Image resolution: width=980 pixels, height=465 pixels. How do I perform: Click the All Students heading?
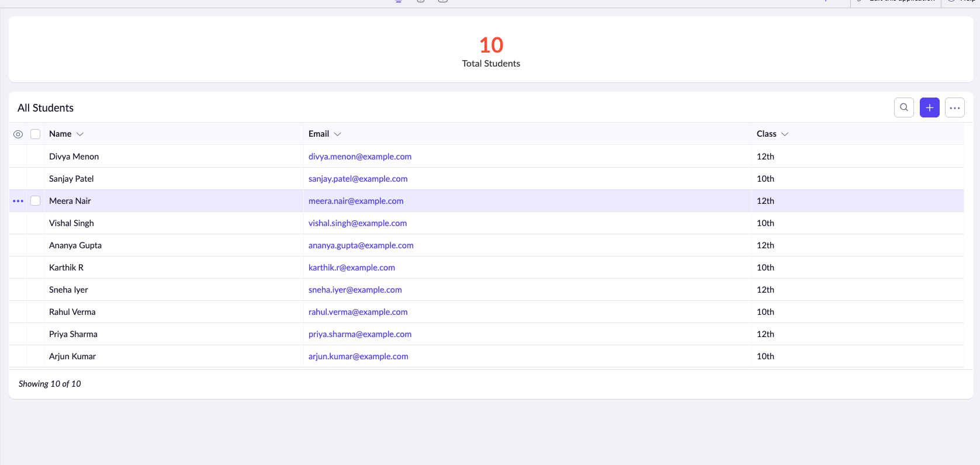tap(46, 108)
